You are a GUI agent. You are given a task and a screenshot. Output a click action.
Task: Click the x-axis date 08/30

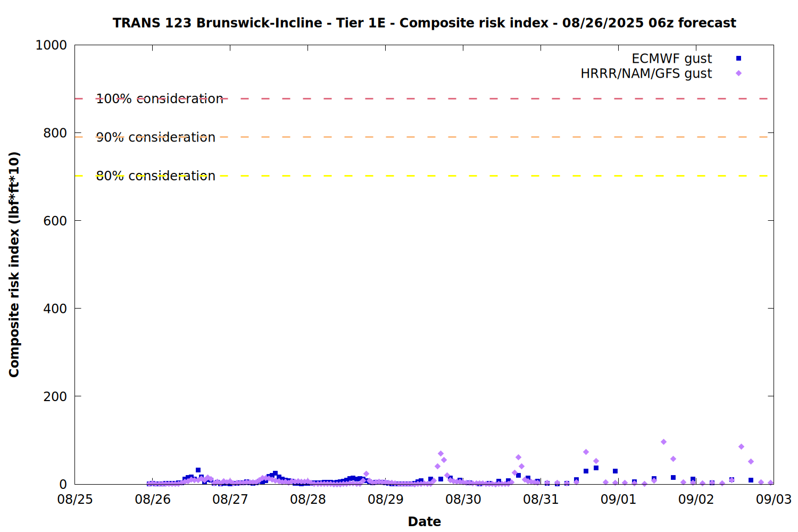click(463, 499)
